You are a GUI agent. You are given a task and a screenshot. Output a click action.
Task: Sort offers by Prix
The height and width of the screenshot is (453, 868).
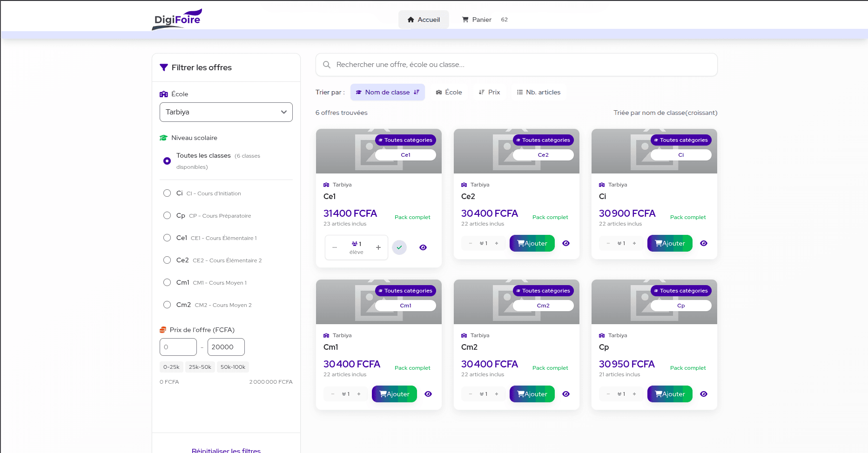click(x=489, y=92)
